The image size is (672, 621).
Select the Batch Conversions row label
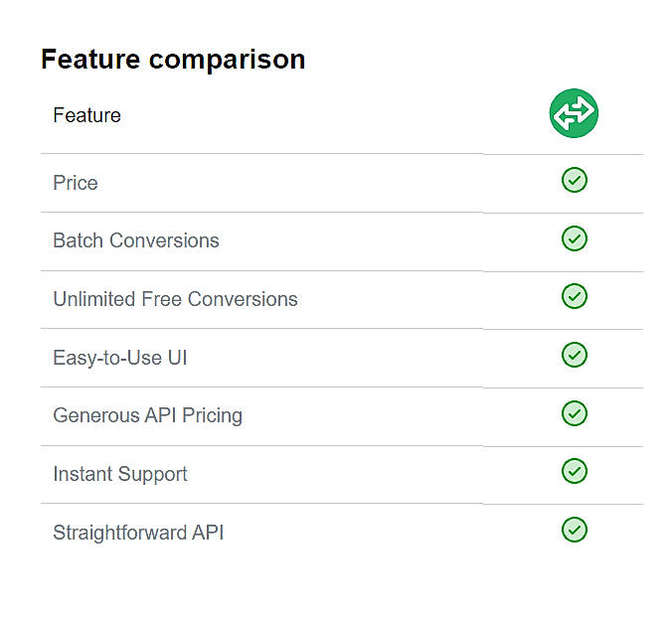pos(136,240)
